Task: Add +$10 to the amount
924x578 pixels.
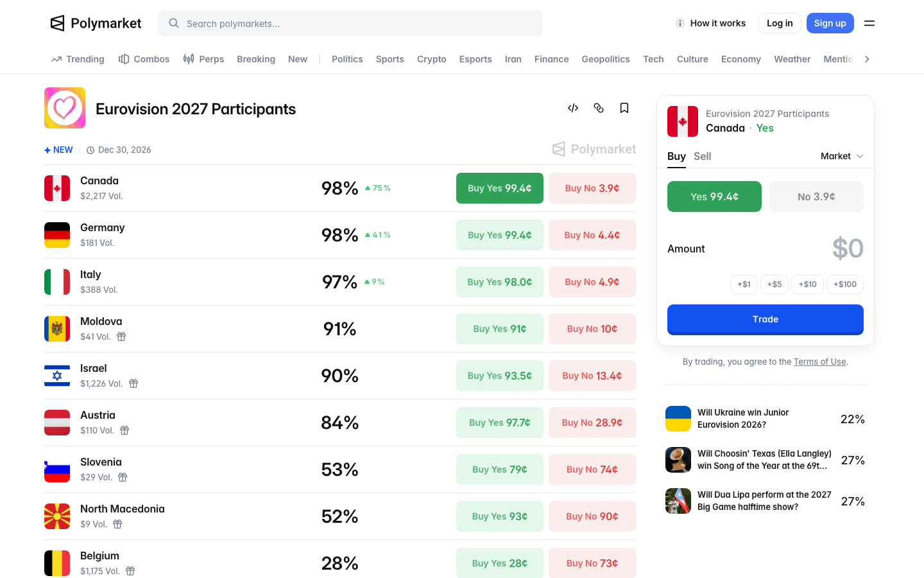Action: click(x=808, y=284)
